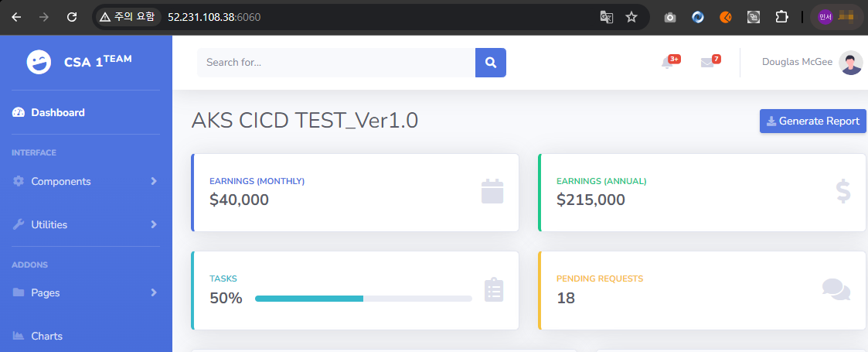868x352 pixels.
Task: Bookmark this page with the star icon
Action: coord(631,17)
